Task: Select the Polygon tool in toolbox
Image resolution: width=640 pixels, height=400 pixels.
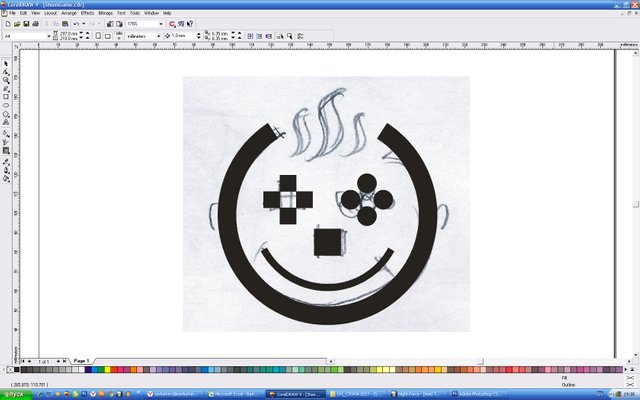Action: point(6,114)
